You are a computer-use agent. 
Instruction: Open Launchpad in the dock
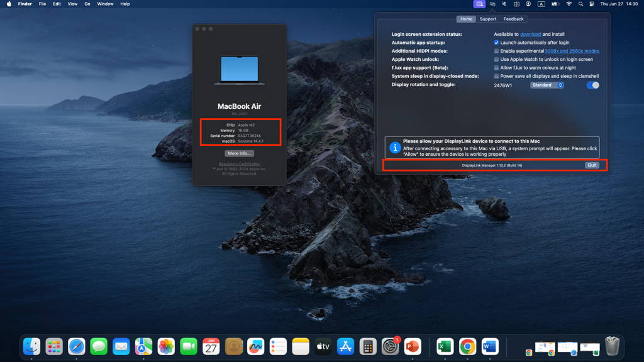54,346
